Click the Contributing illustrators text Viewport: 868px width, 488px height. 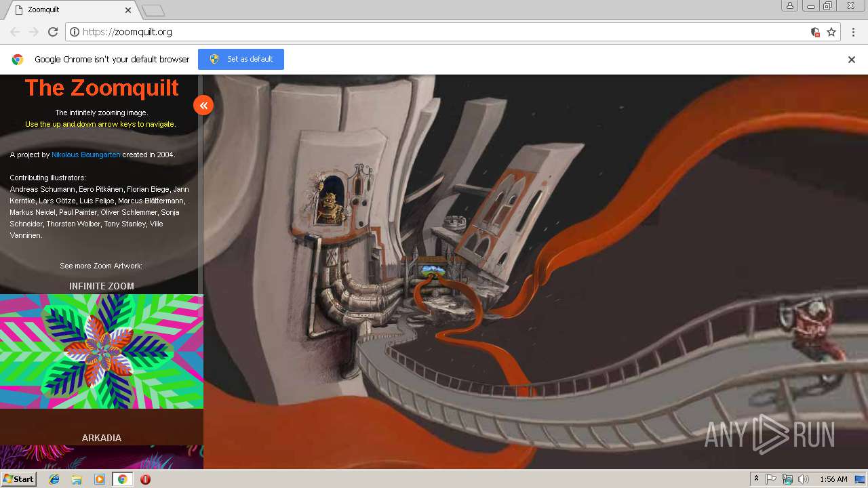pyautogui.click(x=47, y=178)
